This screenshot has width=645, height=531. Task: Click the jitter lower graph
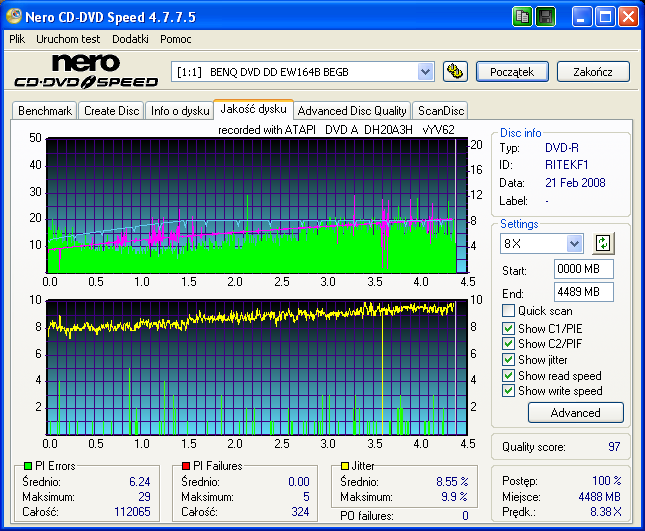[x=257, y=367]
